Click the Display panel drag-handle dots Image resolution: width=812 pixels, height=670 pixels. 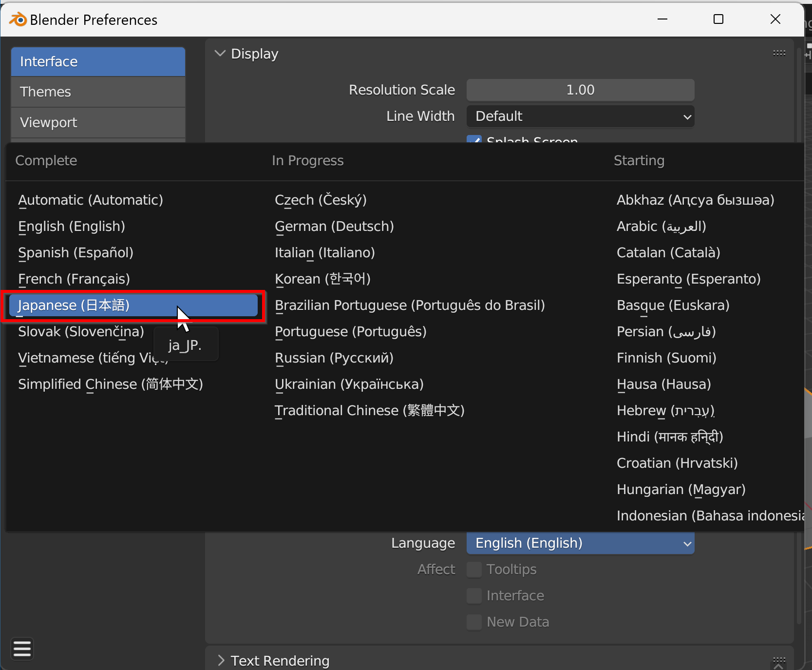(x=779, y=53)
